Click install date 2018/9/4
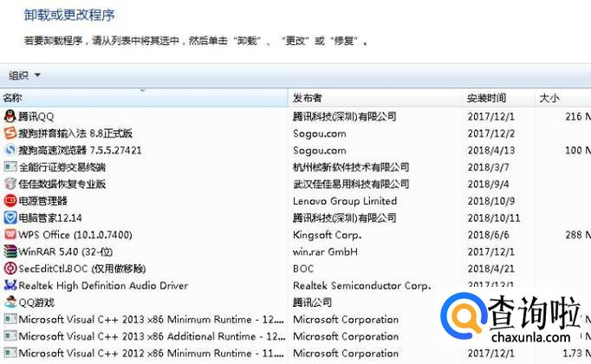The image size is (591, 364). click(489, 184)
